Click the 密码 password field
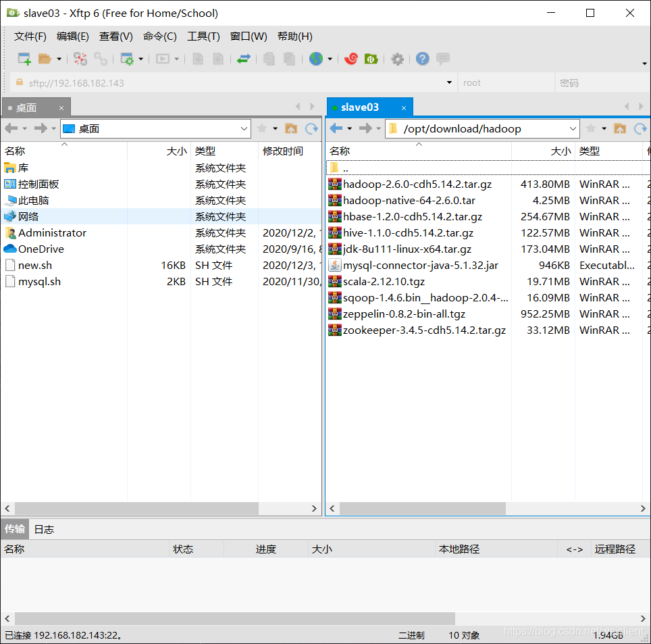Viewport: 651px width, 644px height. click(603, 83)
